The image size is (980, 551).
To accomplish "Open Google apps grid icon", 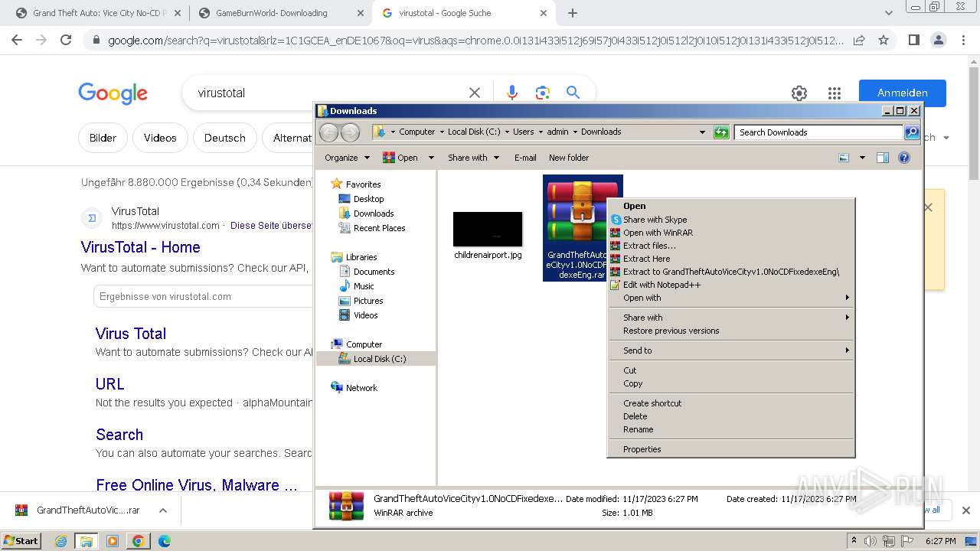I will click(x=835, y=93).
